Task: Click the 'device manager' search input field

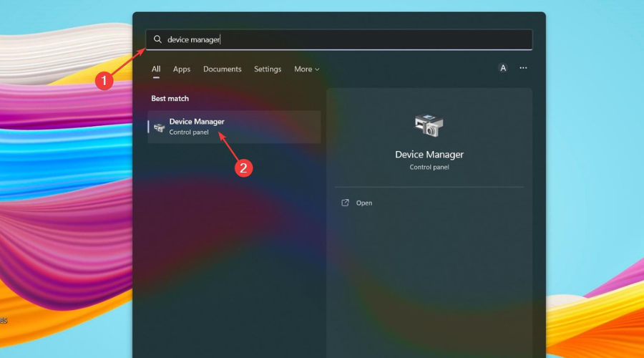Action: point(339,39)
